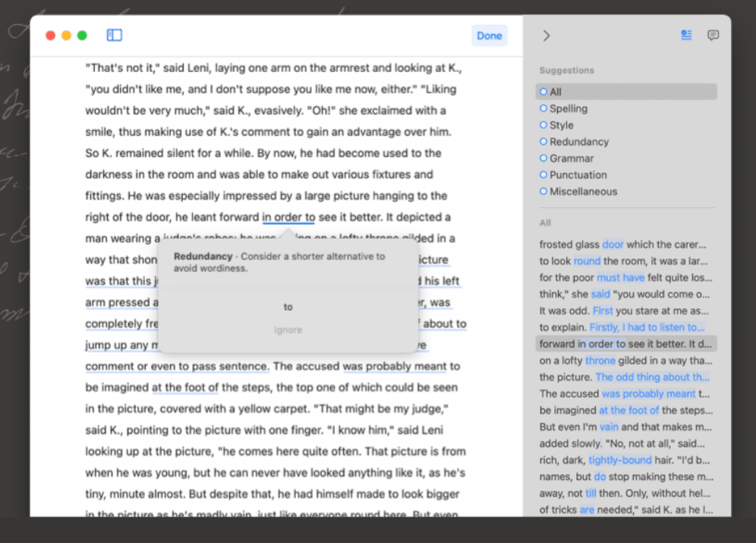Collapse the right panel with the chevron
This screenshot has height=543, width=756.
tap(547, 36)
